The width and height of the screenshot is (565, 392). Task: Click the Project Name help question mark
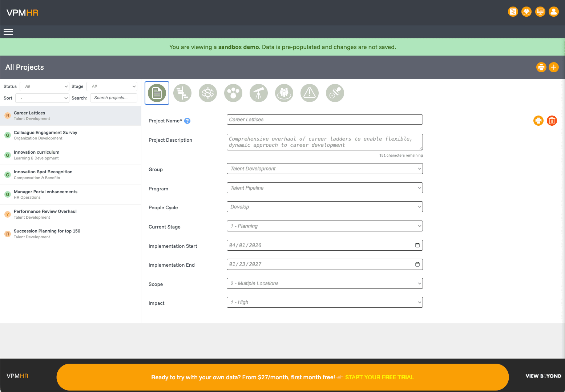(187, 121)
